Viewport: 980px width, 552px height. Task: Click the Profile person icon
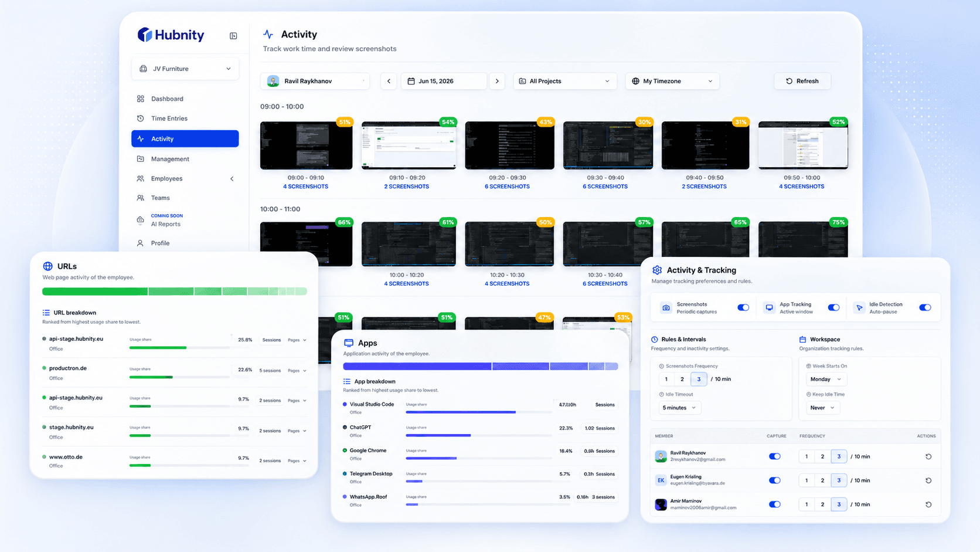tap(141, 243)
